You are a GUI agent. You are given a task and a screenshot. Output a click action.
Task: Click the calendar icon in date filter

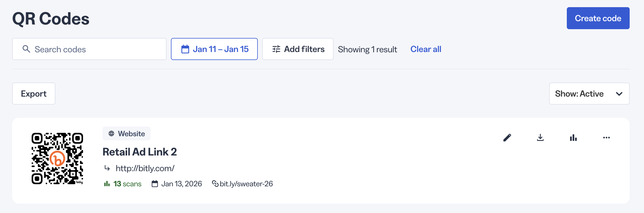tap(185, 49)
